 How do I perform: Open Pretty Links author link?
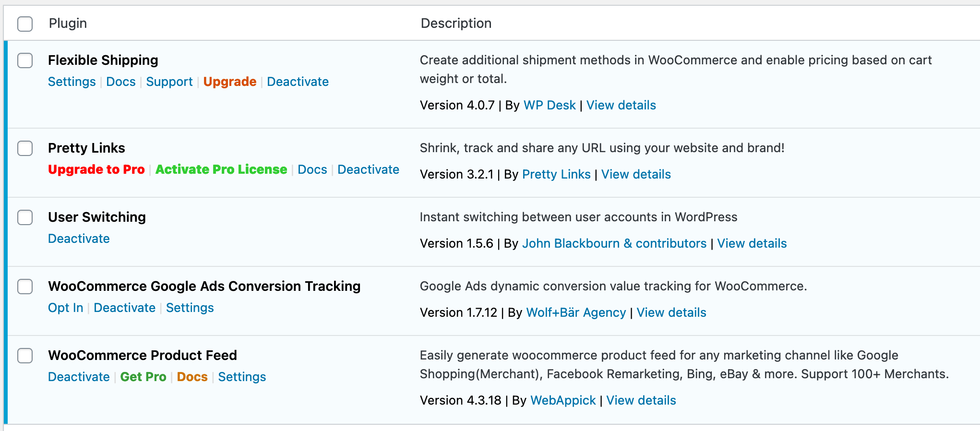click(556, 174)
